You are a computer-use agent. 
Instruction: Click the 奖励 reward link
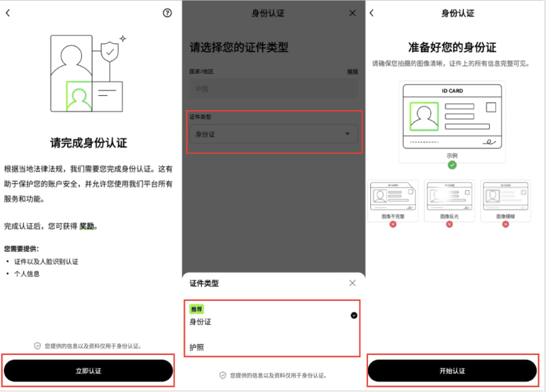click(x=87, y=226)
